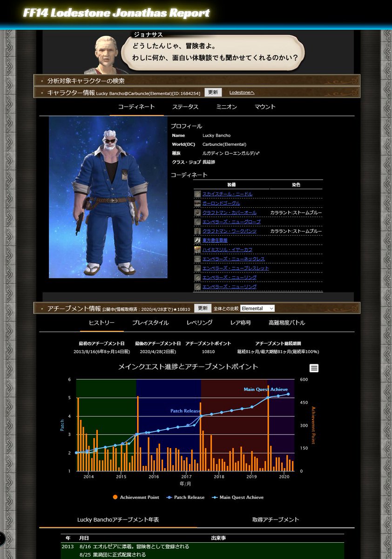Open the クラフトマン・ワークパンツ equipment link
Image resolution: width=392 pixels, height=559 pixels.
(230, 231)
